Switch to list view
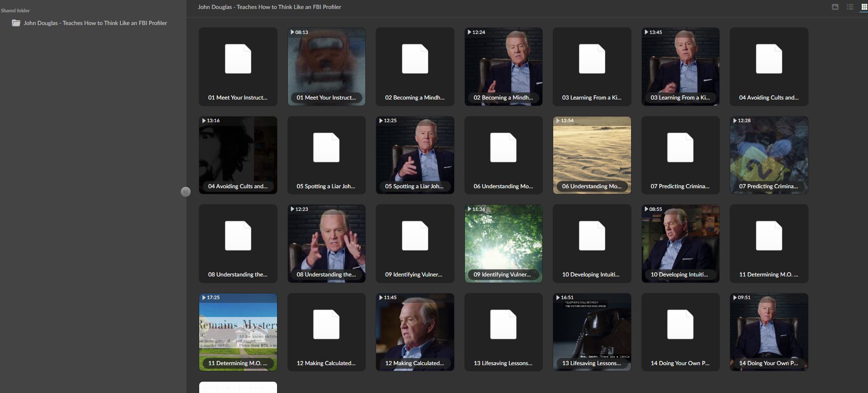This screenshot has width=868, height=393. point(850,7)
